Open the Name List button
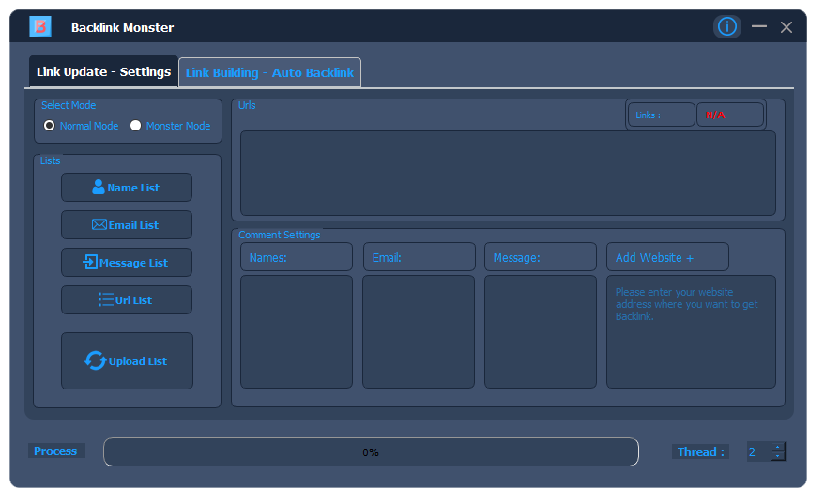The image size is (825, 504). coord(127,188)
